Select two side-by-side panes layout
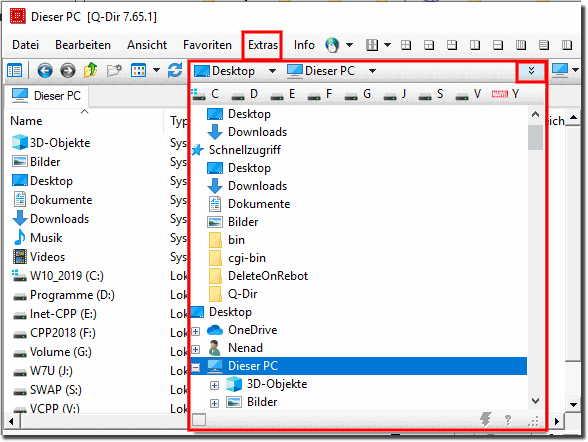This screenshot has width=588, height=442. pos(475,45)
